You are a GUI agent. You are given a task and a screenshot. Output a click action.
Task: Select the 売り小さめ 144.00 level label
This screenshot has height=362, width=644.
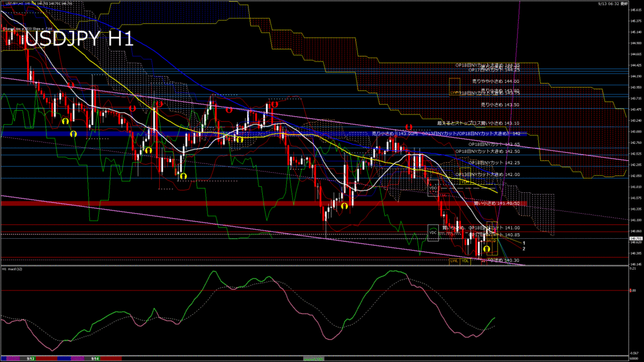(496, 81)
